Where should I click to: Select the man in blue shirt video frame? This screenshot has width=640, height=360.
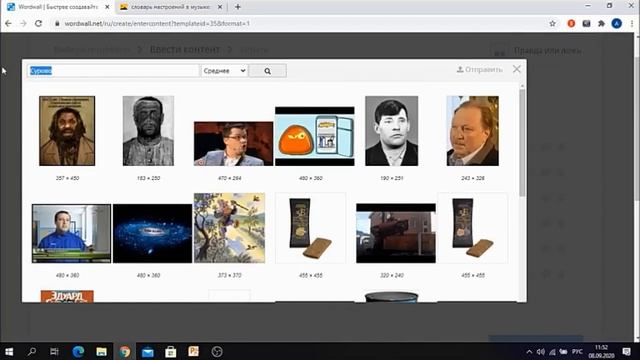coord(71,233)
